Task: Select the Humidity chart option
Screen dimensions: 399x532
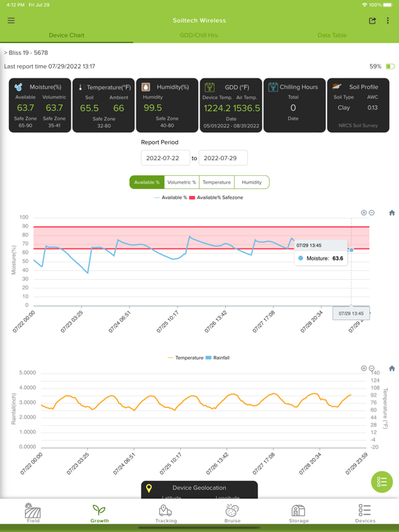Action: pyautogui.click(x=251, y=182)
